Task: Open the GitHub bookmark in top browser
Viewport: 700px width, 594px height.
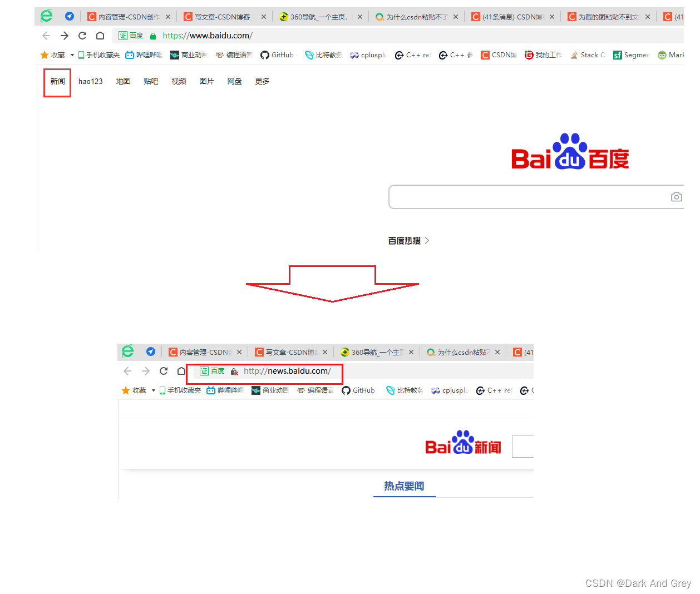Action: [x=277, y=55]
